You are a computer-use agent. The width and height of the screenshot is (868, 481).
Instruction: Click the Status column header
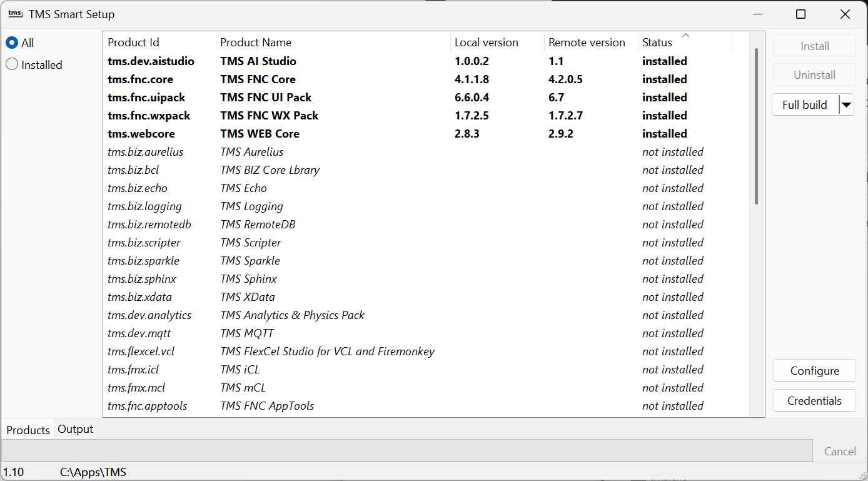685,43
